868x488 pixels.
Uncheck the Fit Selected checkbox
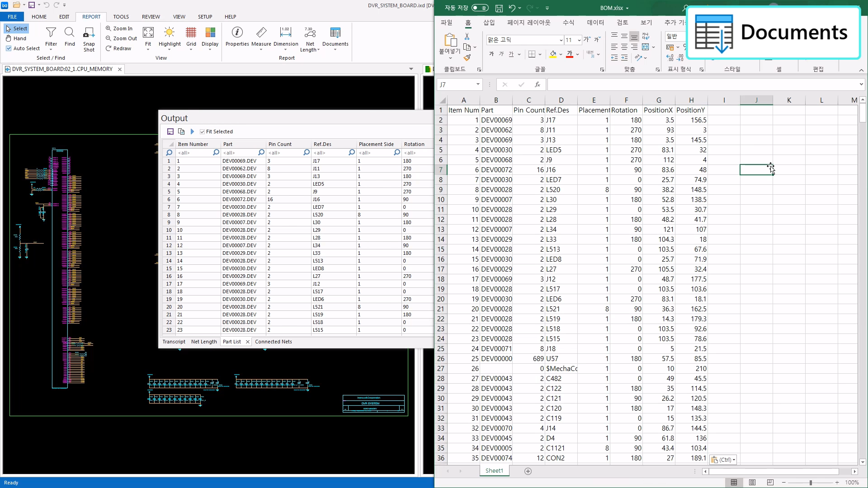[202, 131]
